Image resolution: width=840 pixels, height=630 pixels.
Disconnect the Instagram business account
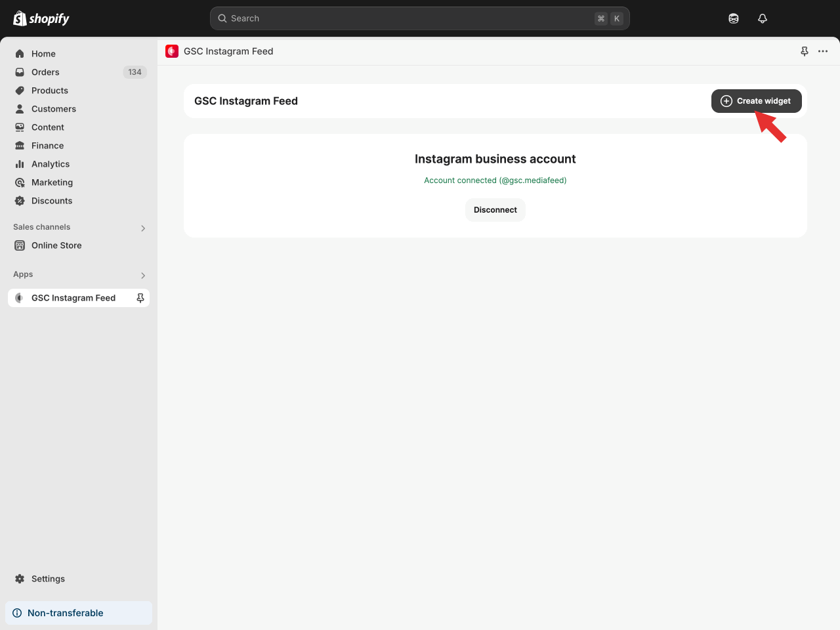(495, 210)
